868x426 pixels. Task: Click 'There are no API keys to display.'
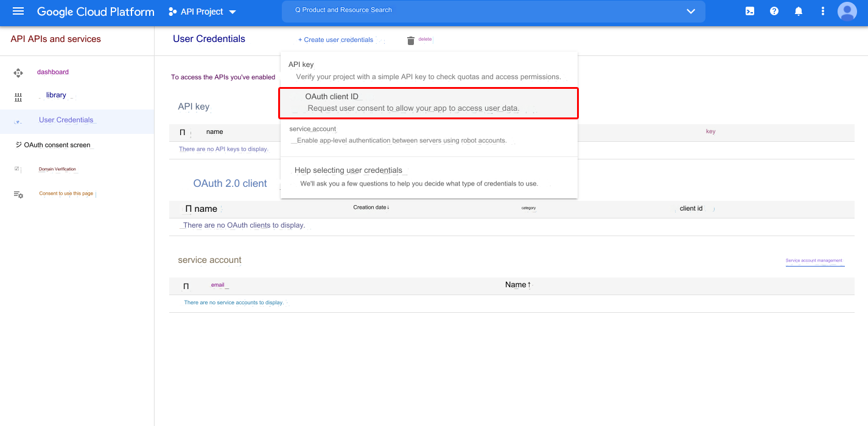point(223,149)
